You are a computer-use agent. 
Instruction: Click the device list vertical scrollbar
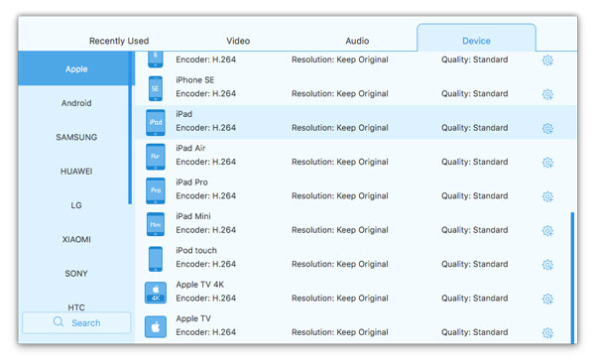[572, 278]
